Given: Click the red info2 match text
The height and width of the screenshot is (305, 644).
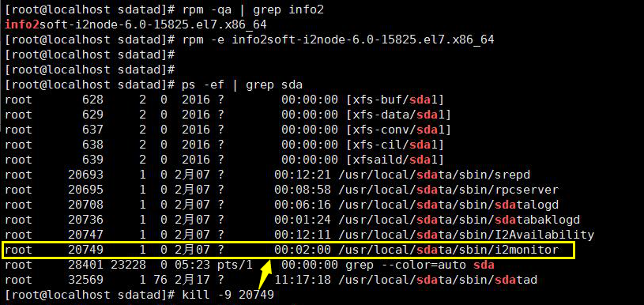Looking at the screenshot, I should [x=22, y=24].
